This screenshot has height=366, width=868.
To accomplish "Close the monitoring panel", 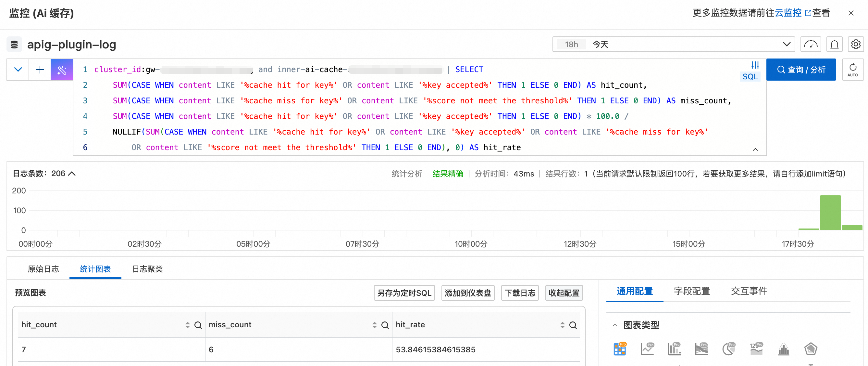I will (851, 13).
